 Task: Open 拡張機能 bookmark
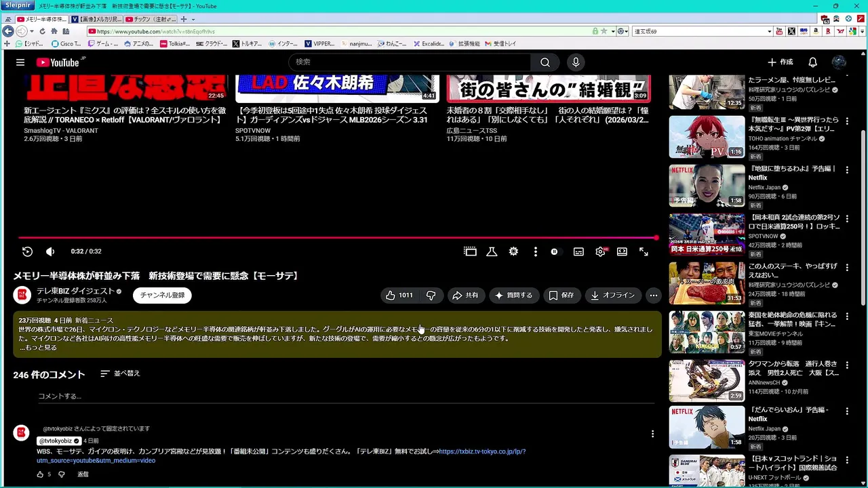pos(465,43)
